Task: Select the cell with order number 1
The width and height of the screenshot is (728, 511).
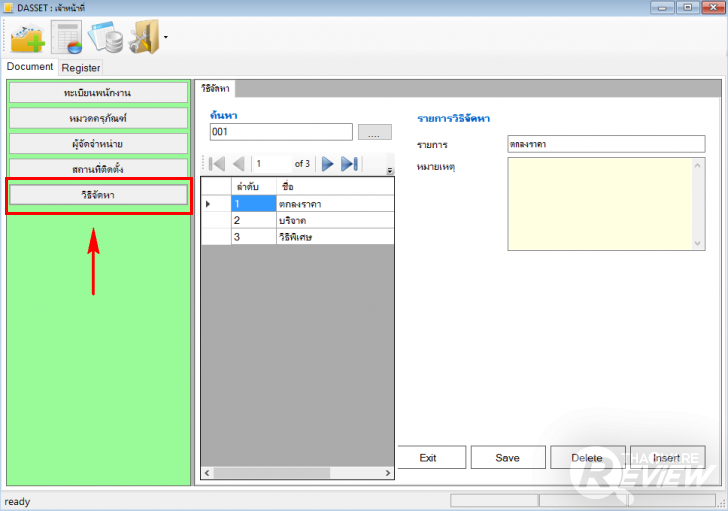Action: (x=254, y=204)
